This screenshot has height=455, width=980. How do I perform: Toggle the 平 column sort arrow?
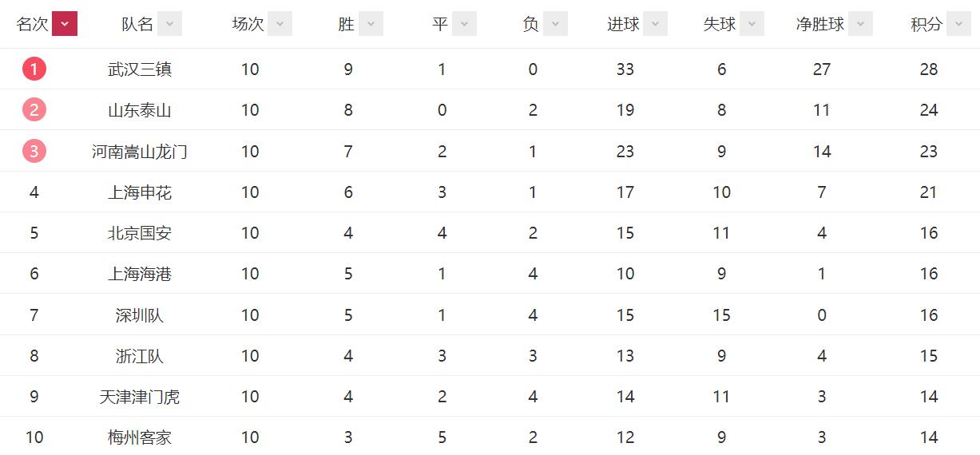click(x=464, y=24)
